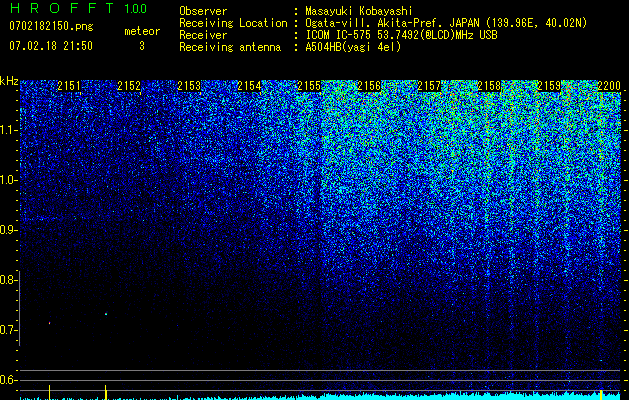Click the 'meteor' label
The width and height of the screenshot is (629, 400).
click(142, 31)
